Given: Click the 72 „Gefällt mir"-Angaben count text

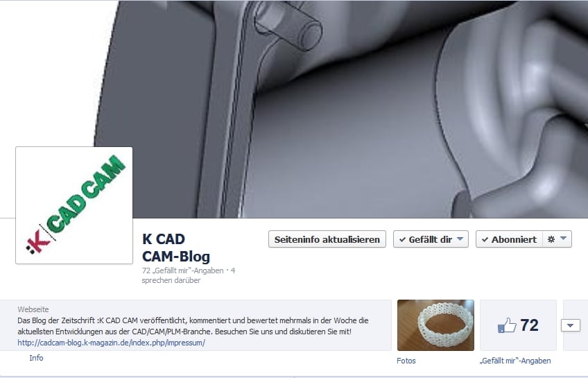Looking at the screenshot, I should point(182,270).
